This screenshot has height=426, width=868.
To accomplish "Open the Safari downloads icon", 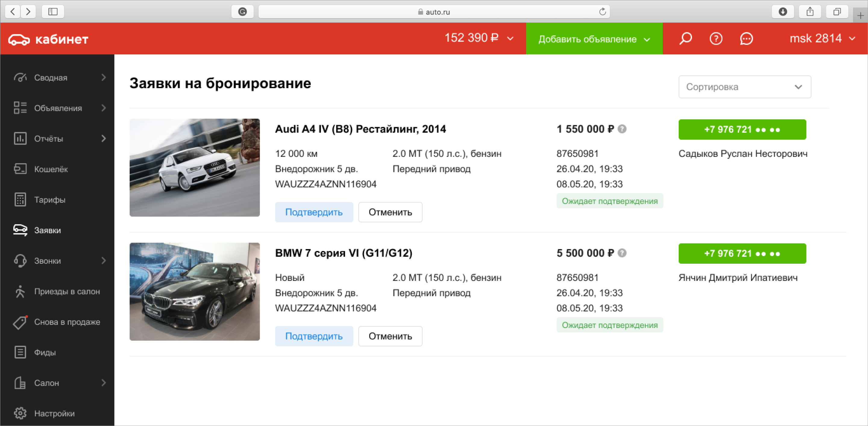I will (x=783, y=12).
